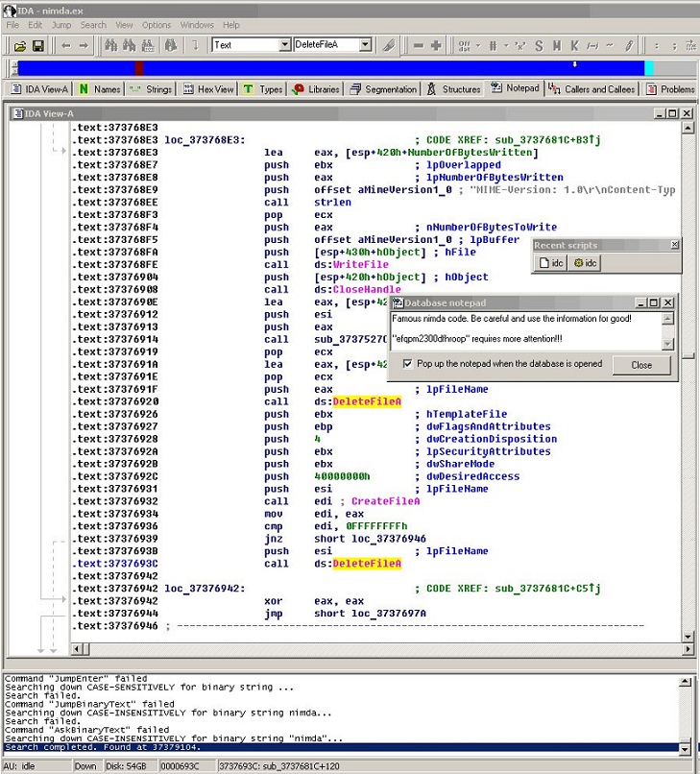The width and height of the screenshot is (700, 774).
Task: Click the plus icon in the toolbar
Action: (436, 45)
